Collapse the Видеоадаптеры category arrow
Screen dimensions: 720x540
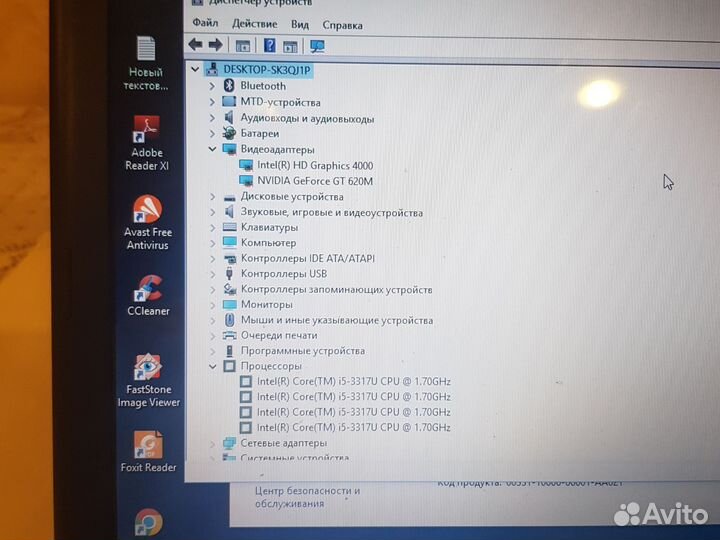(212, 149)
